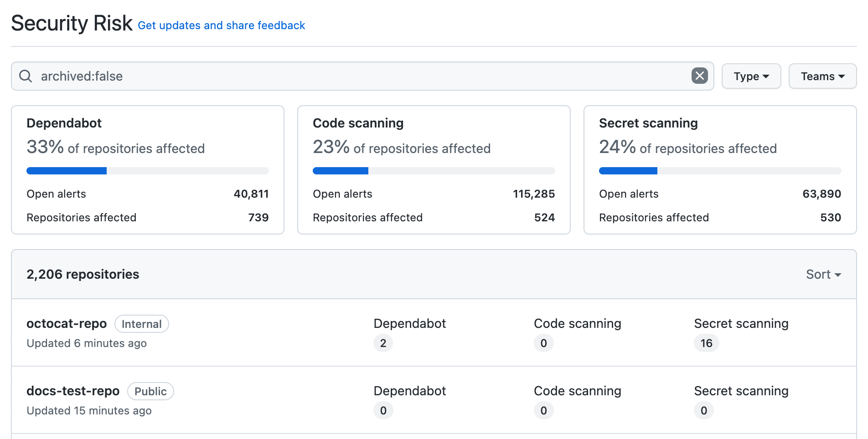Click the Secret scanning card heading
The height and width of the screenshot is (439, 868).
pos(648,123)
